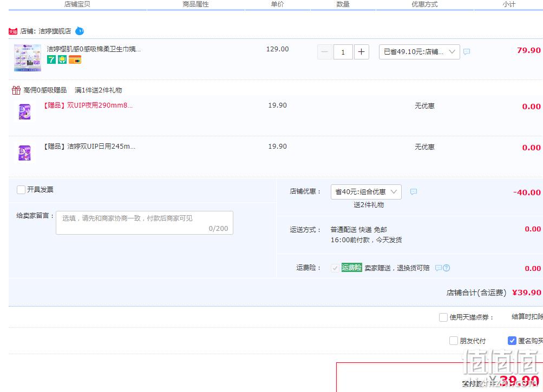Click the 店铺宝贝 column header

(x=77, y=4)
